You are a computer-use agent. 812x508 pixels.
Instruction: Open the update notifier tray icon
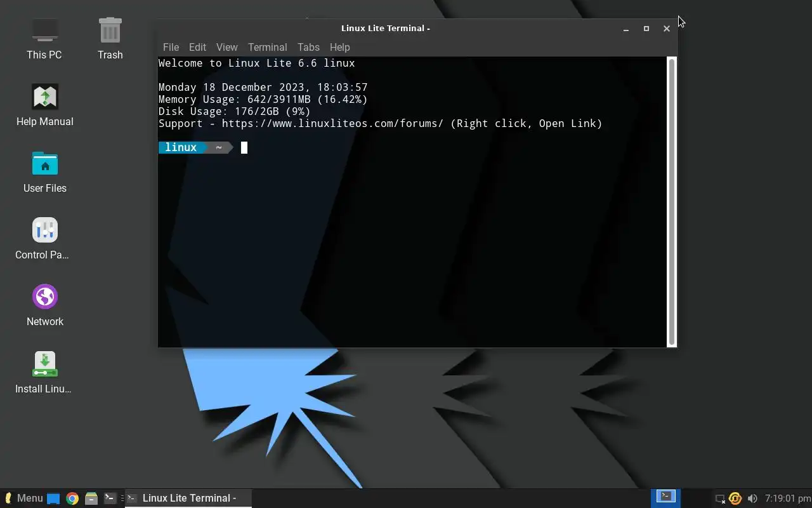point(735,498)
